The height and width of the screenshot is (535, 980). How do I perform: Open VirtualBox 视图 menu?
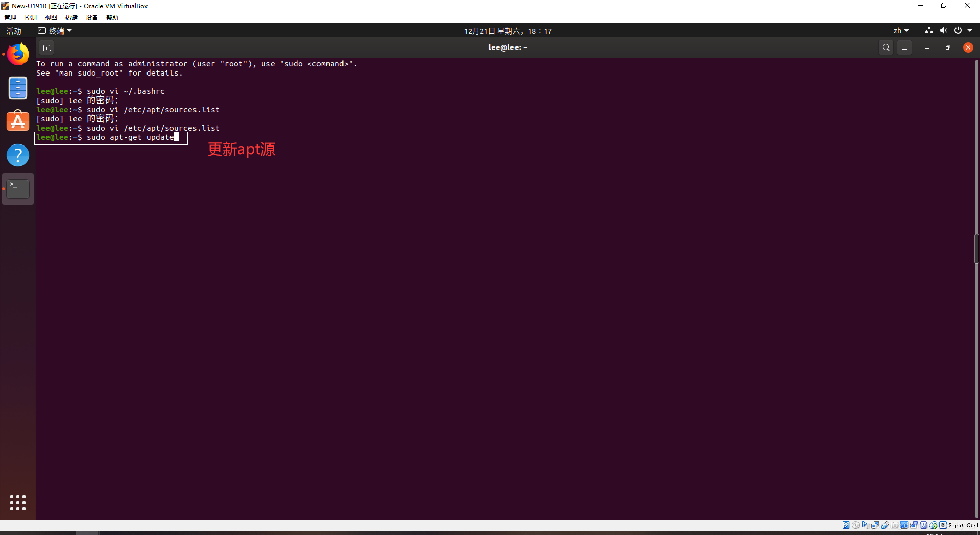click(x=51, y=18)
